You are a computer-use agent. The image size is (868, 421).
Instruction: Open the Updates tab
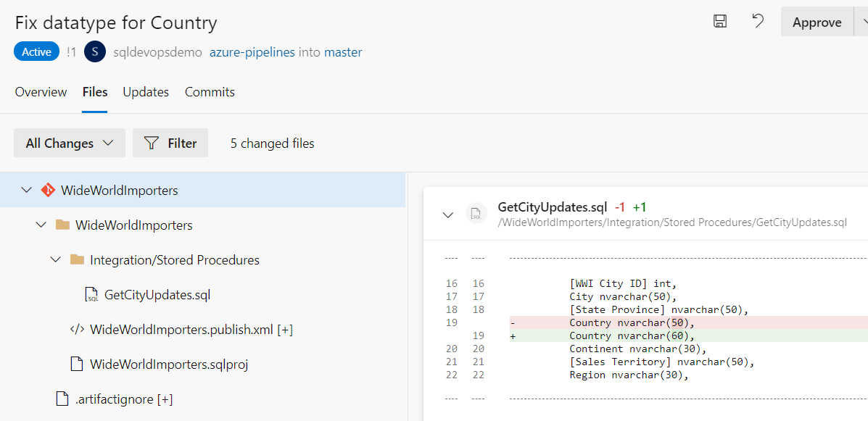coord(146,92)
